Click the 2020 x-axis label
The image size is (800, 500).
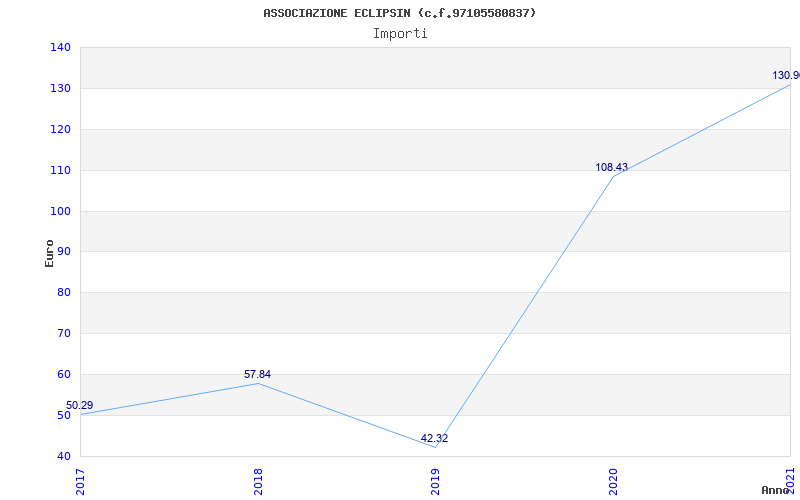pos(613,482)
